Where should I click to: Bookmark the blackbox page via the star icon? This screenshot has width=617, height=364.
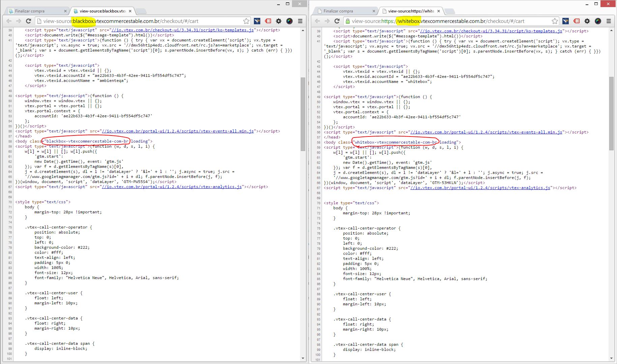pos(246,21)
